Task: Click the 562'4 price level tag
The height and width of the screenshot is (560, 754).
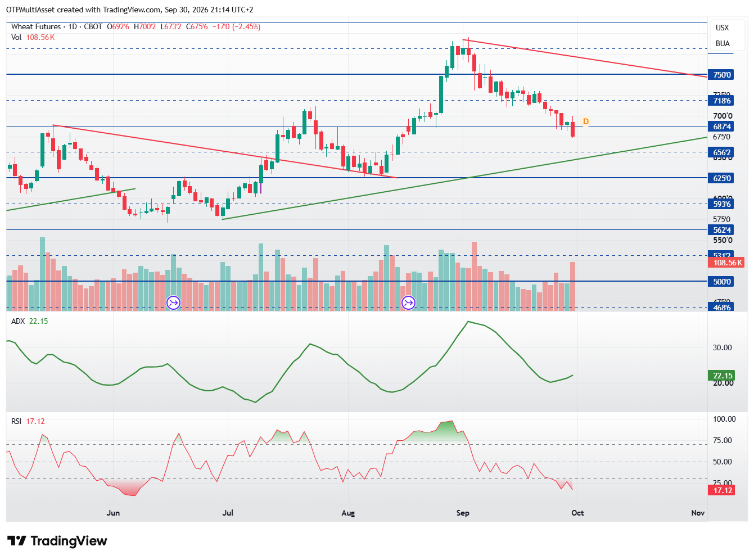Action: (722, 230)
